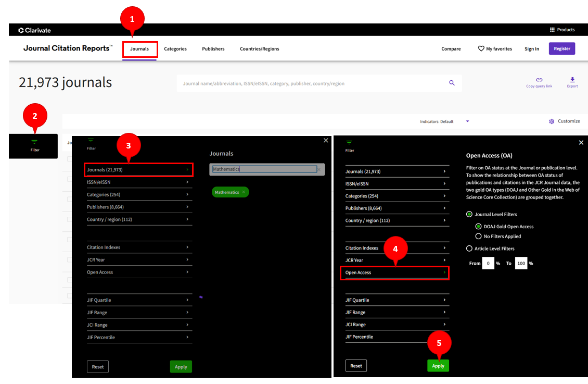
Task: Expand JIF Percentile in the Open Access panel
Action: pos(397,337)
